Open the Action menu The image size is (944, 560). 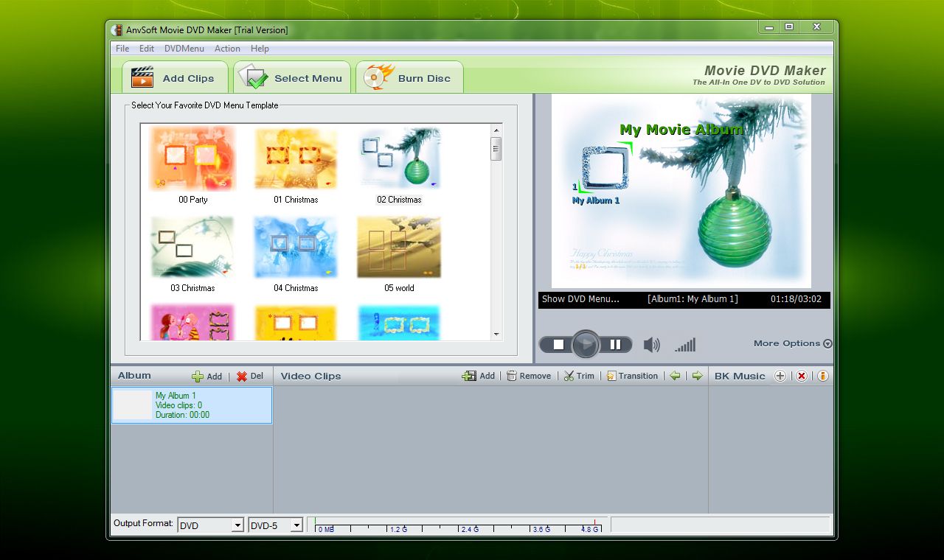227,49
